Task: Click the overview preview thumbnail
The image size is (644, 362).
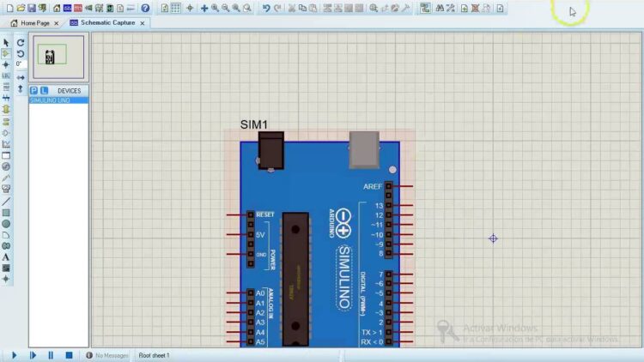Action: pyautogui.click(x=58, y=57)
